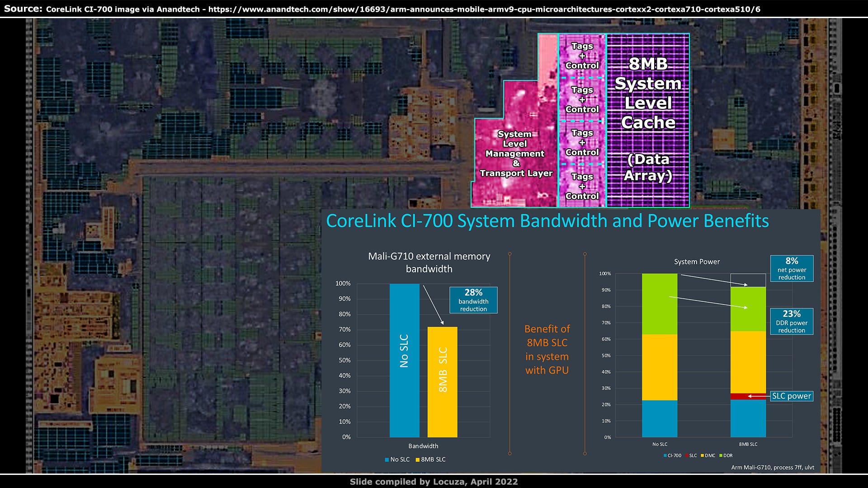Select blue CI-700 segment of 'No SLC' power bar

(660, 418)
